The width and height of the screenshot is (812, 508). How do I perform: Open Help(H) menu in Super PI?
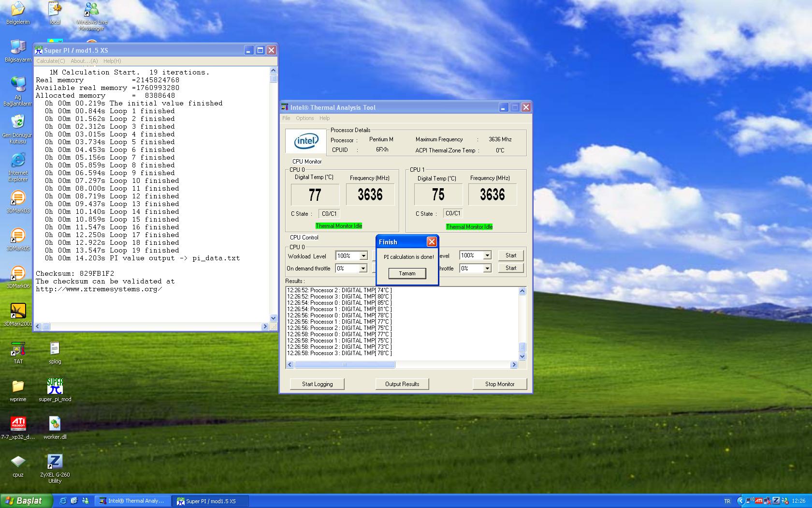pyautogui.click(x=112, y=61)
